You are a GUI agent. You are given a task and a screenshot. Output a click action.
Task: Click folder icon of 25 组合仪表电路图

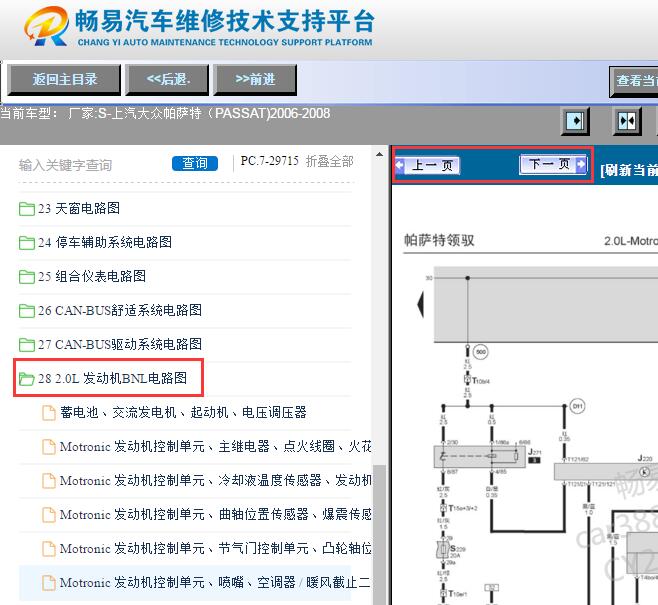point(27,276)
